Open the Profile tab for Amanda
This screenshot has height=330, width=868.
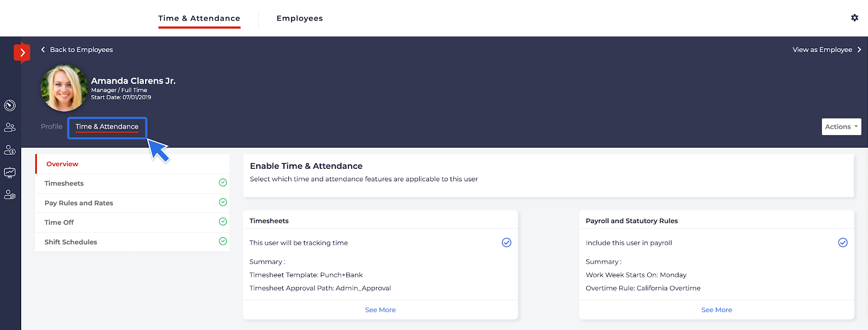(52, 126)
